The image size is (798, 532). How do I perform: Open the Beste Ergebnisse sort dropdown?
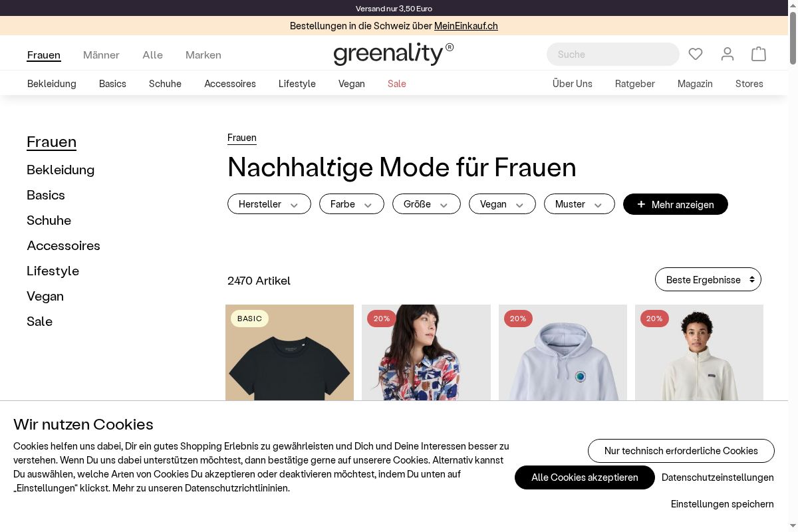tap(708, 279)
